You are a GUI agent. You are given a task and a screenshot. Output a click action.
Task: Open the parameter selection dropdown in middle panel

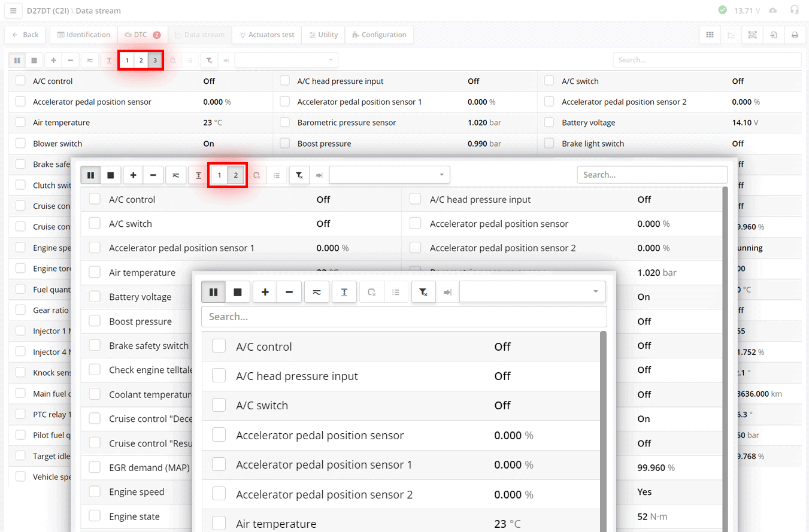click(x=389, y=175)
